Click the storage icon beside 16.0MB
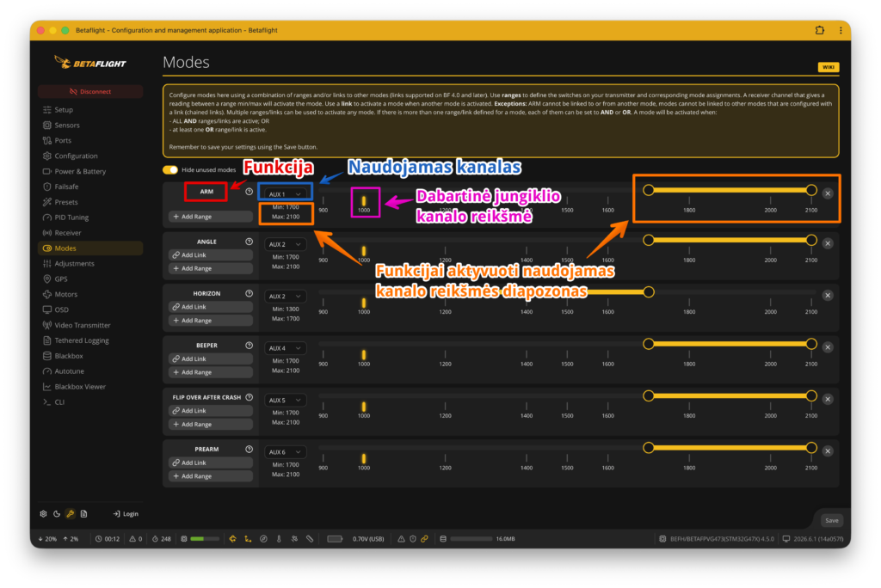Viewport: 881px width, 588px height. click(443, 539)
